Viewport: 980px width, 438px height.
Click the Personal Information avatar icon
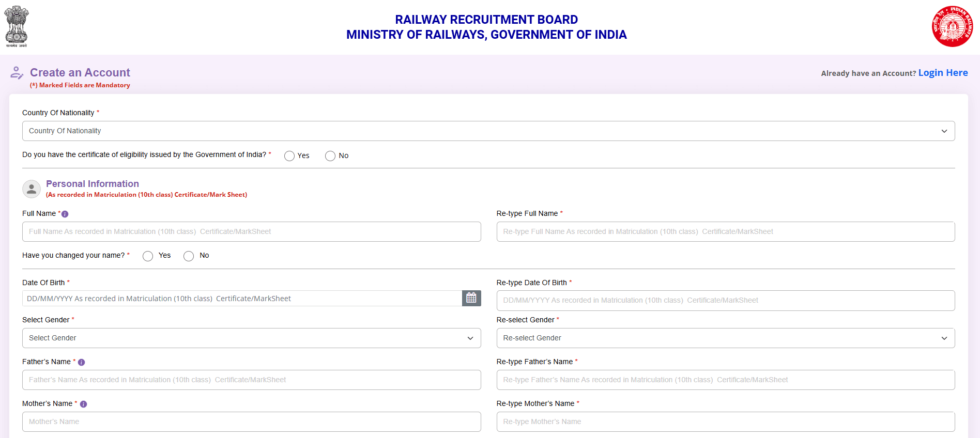(32, 189)
